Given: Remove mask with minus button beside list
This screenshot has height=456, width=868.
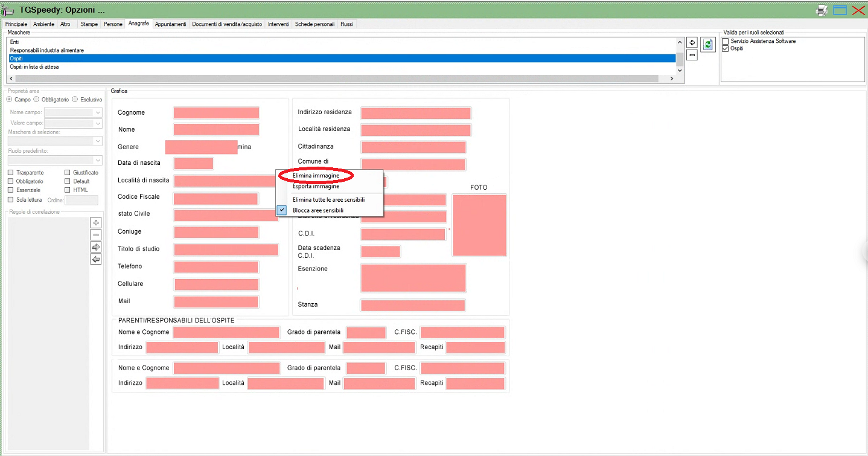Looking at the screenshot, I should pyautogui.click(x=692, y=55).
